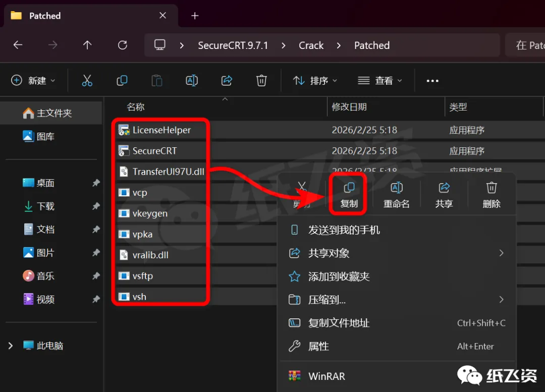The image size is (545, 392).
Task: Click 共享 (Share) in context menu
Action: coord(444,195)
